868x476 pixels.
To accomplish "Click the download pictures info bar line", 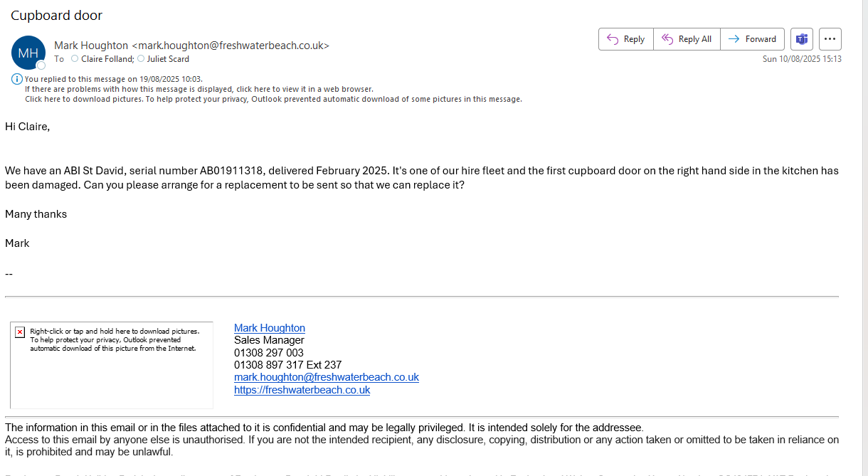I will coord(273,99).
